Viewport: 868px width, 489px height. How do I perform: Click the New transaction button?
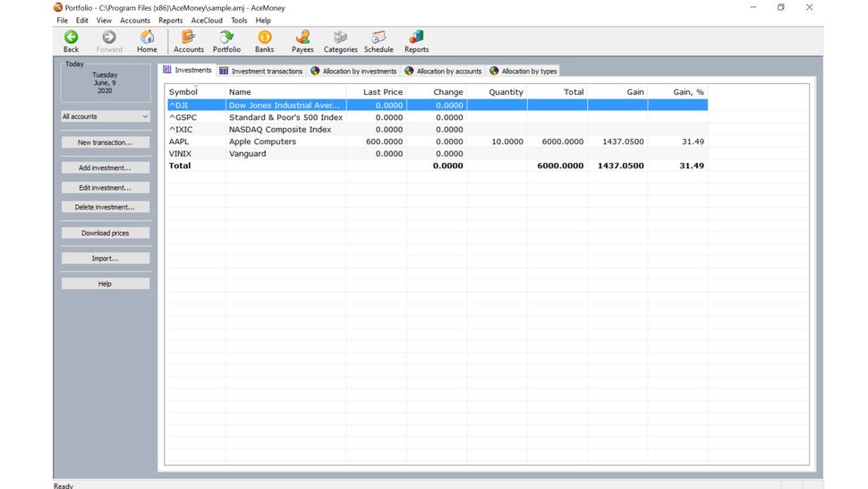pos(105,142)
